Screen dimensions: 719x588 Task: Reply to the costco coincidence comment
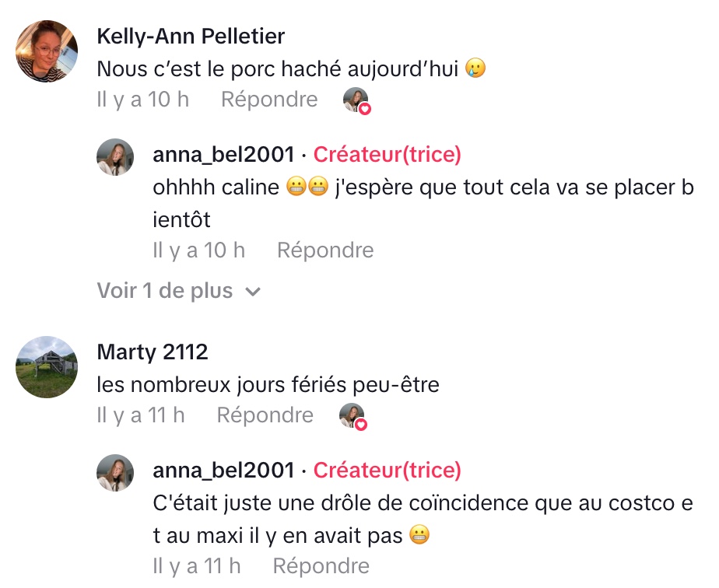pos(321,566)
